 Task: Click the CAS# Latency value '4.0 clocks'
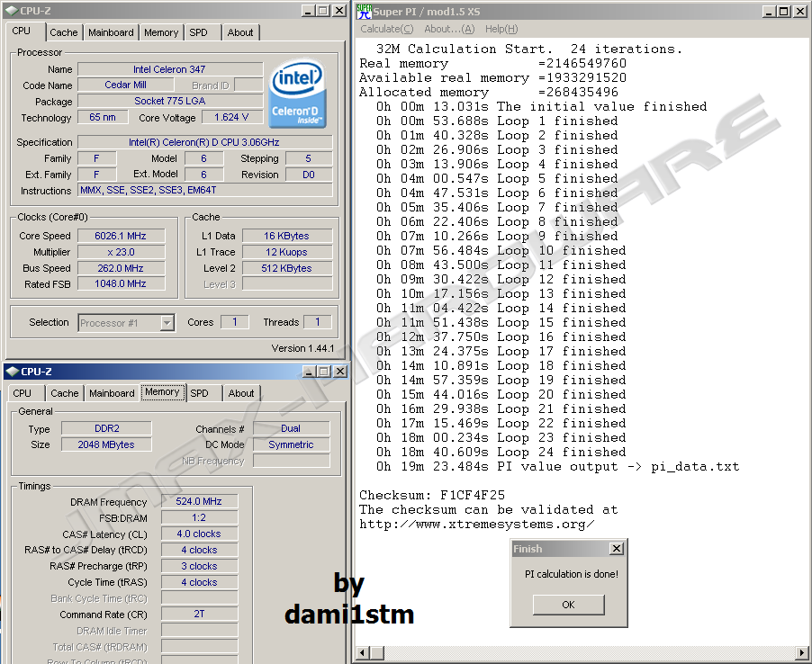[199, 534]
